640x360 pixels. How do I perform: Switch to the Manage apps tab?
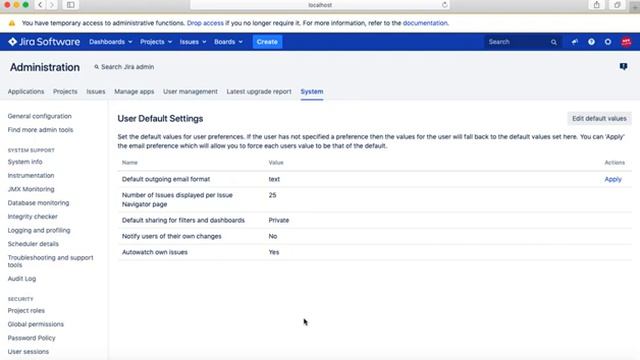[134, 91]
